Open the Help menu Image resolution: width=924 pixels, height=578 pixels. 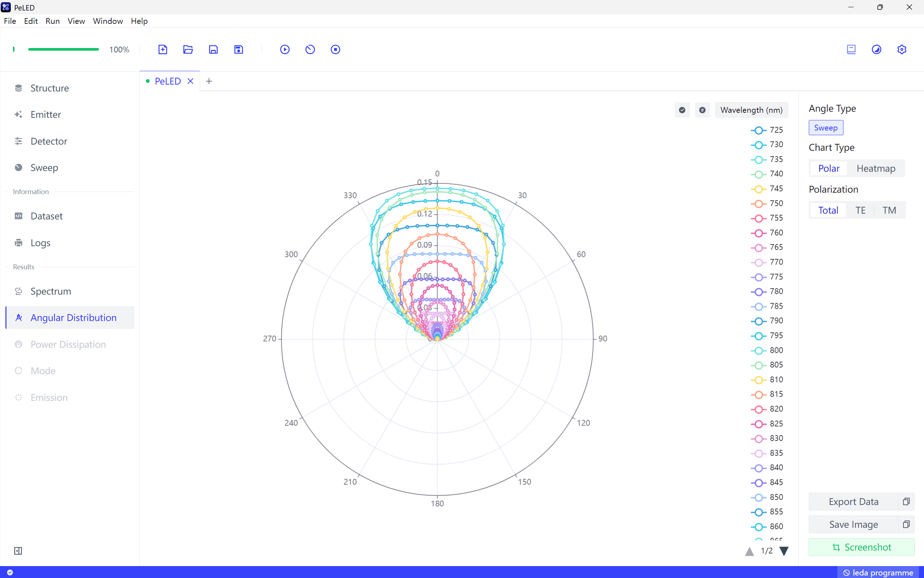(139, 21)
